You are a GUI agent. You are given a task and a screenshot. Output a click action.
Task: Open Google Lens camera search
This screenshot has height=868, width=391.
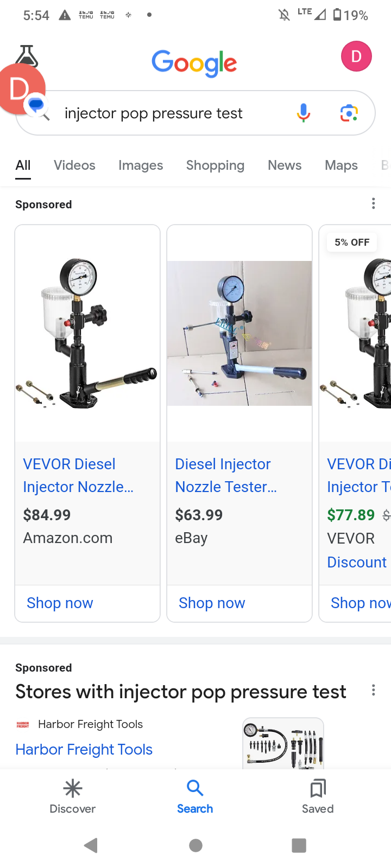click(x=349, y=113)
